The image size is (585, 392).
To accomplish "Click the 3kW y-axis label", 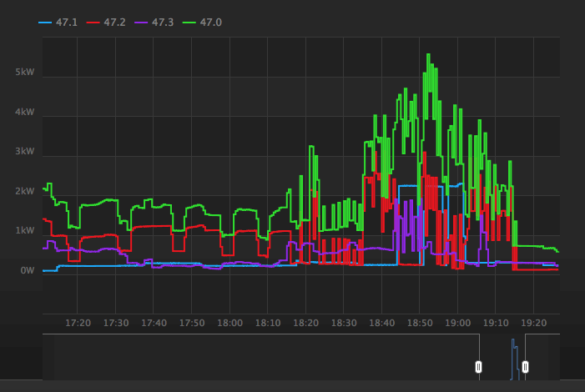I will tap(25, 152).
